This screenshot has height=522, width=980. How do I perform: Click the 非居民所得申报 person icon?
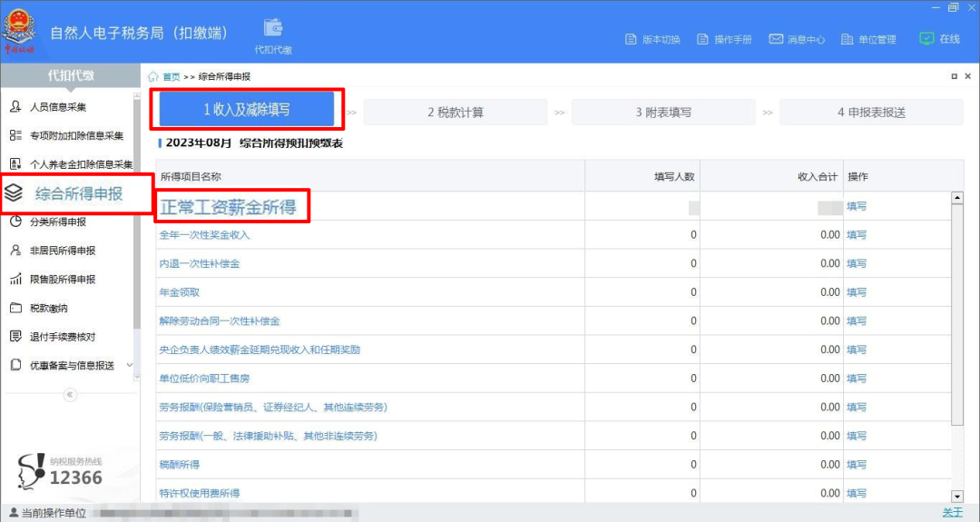(x=15, y=250)
